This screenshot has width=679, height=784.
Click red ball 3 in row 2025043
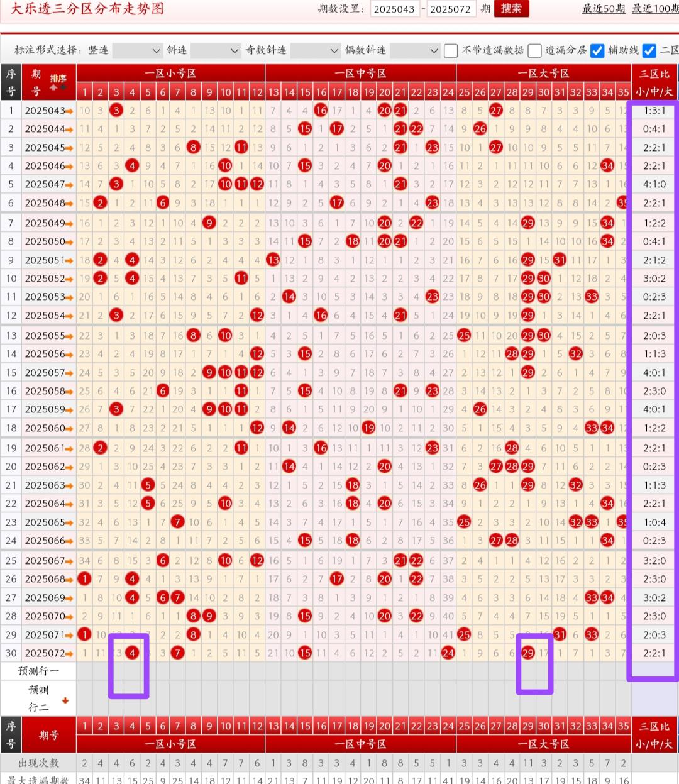(116, 111)
